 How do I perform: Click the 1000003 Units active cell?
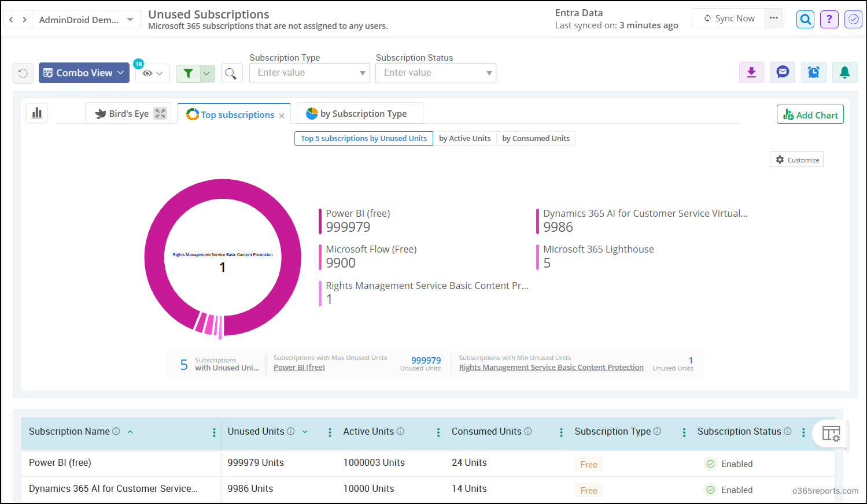coord(374,463)
